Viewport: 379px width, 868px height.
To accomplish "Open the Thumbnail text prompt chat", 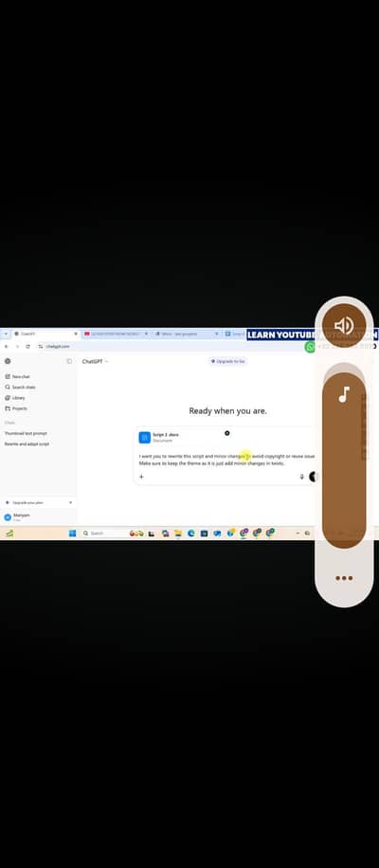I will [26, 433].
